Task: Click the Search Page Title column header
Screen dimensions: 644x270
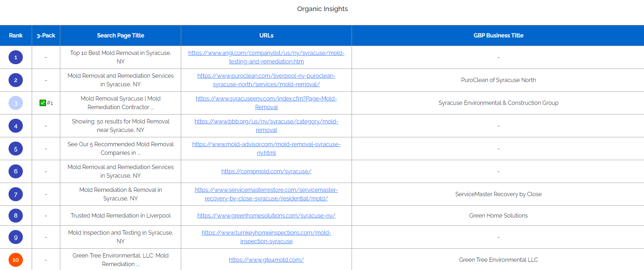Action: 121,35
